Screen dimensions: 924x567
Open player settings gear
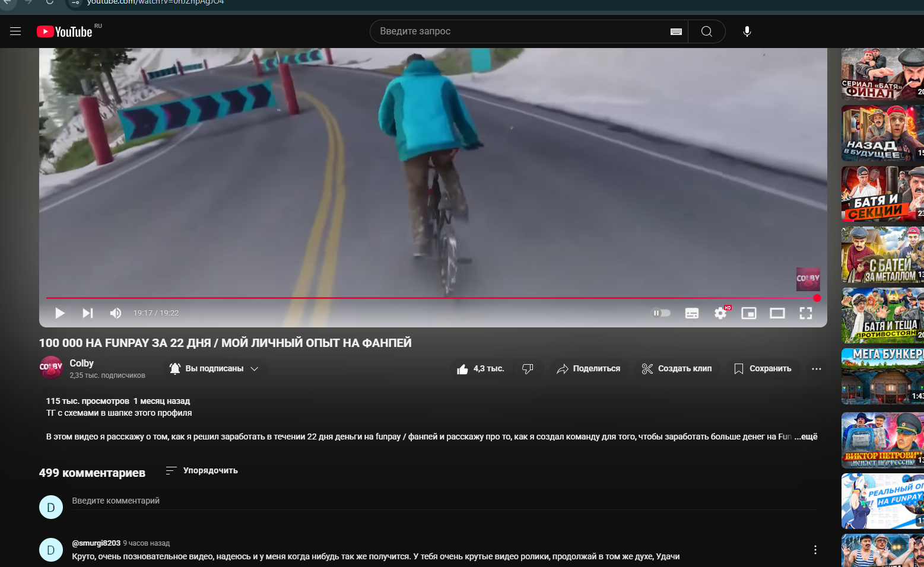click(x=720, y=313)
